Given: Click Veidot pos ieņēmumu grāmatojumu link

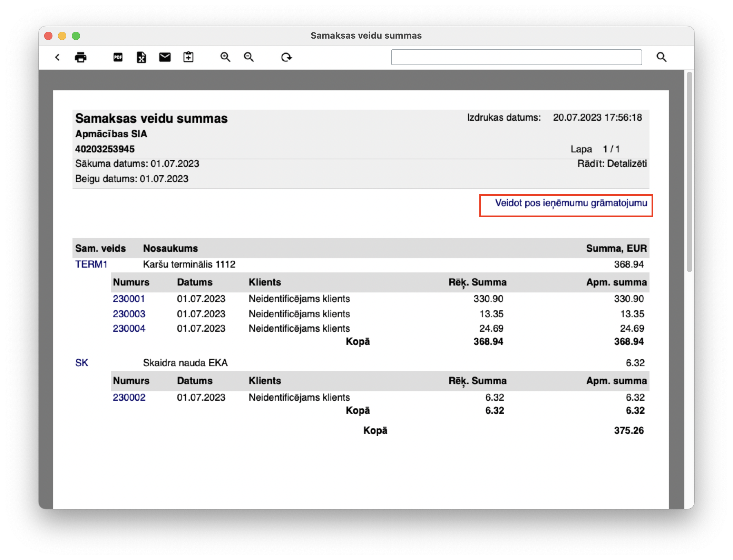Looking at the screenshot, I should (x=571, y=203).
